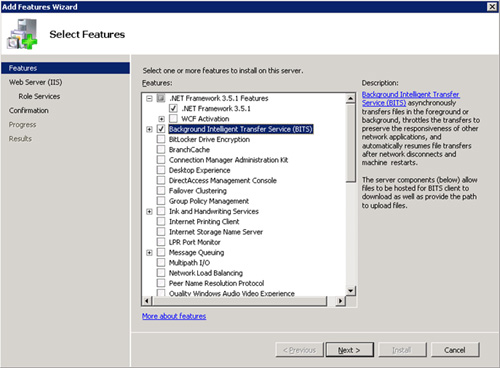Click the features list down scroll arrow

[350, 291]
